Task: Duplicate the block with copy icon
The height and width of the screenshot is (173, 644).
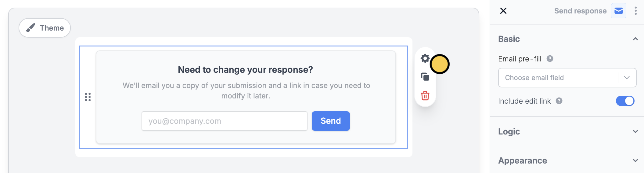Action: 425,77
